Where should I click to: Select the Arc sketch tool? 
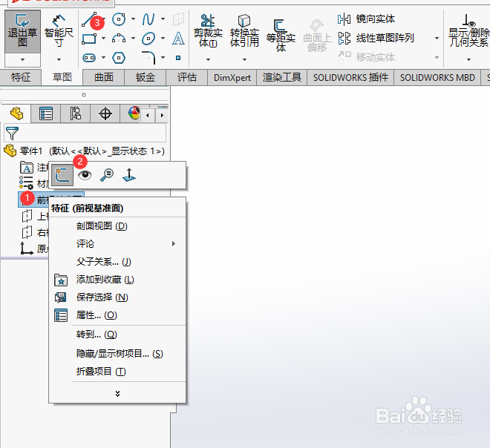click(119, 39)
